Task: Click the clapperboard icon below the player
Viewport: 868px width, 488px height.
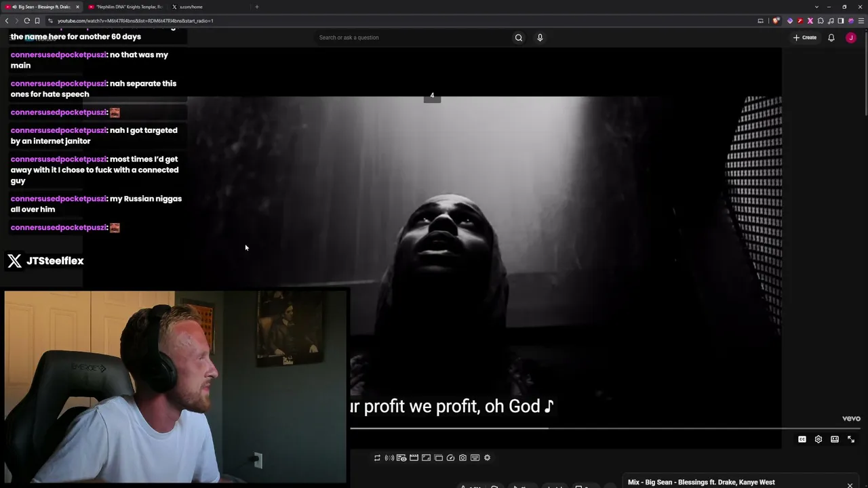Action: (414, 457)
